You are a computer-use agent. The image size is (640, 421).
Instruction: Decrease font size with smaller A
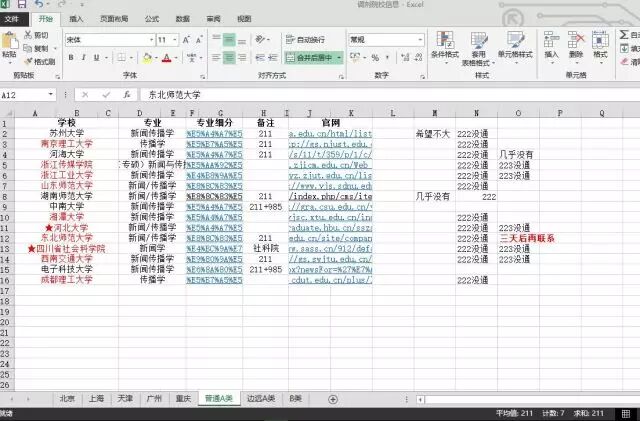199,40
